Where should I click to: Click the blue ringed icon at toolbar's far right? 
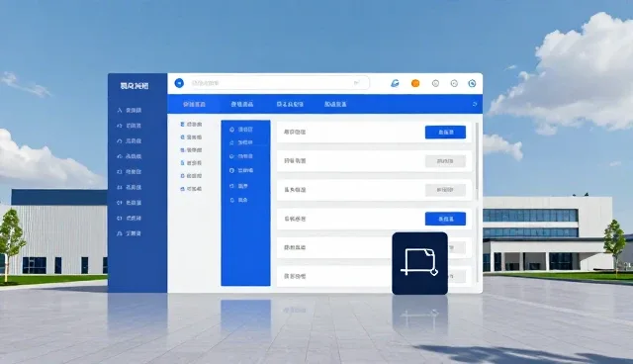472,83
